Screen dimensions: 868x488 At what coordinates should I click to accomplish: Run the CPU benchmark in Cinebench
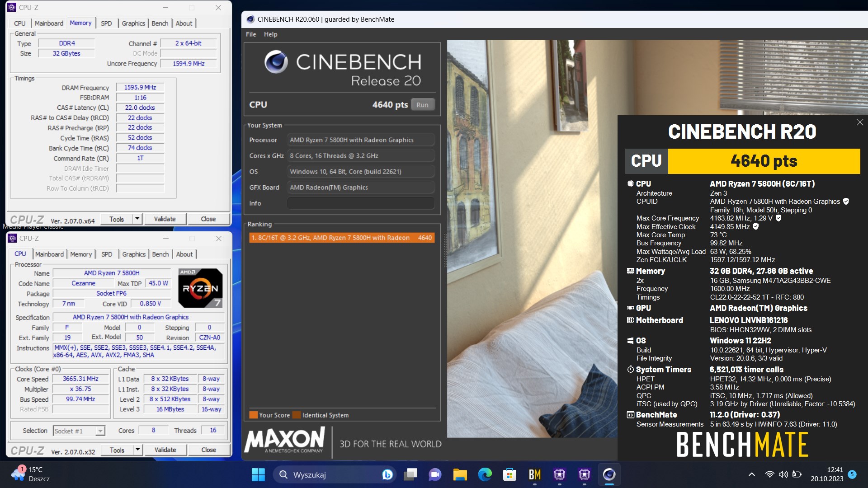pyautogui.click(x=422, y=104)
